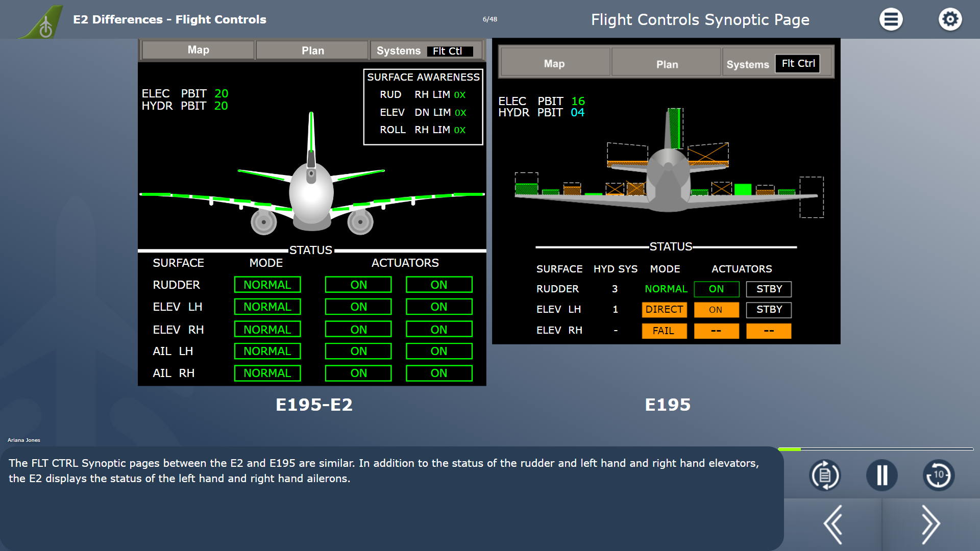Click the E195 rear-view aircraft graphic
Screen dimensions: 980x551
[x=669, y=163]
